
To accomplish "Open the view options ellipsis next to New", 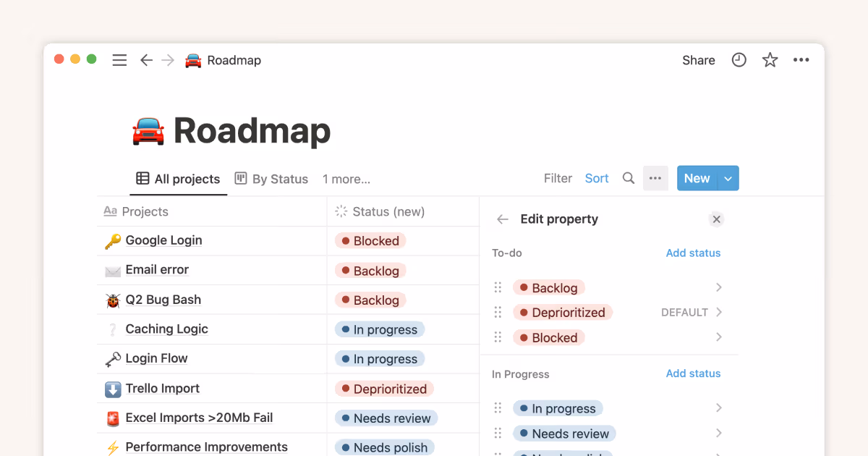I will click(655, 178).
